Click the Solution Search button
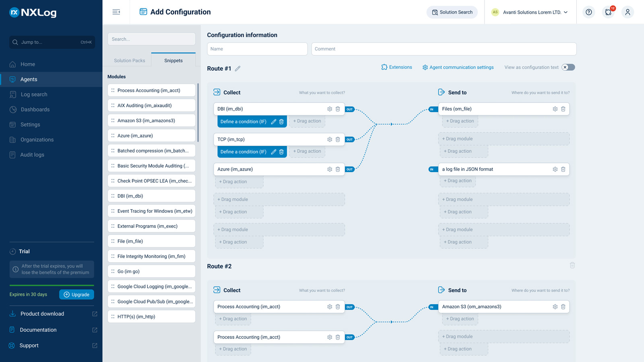 click(x=452, y=12)
